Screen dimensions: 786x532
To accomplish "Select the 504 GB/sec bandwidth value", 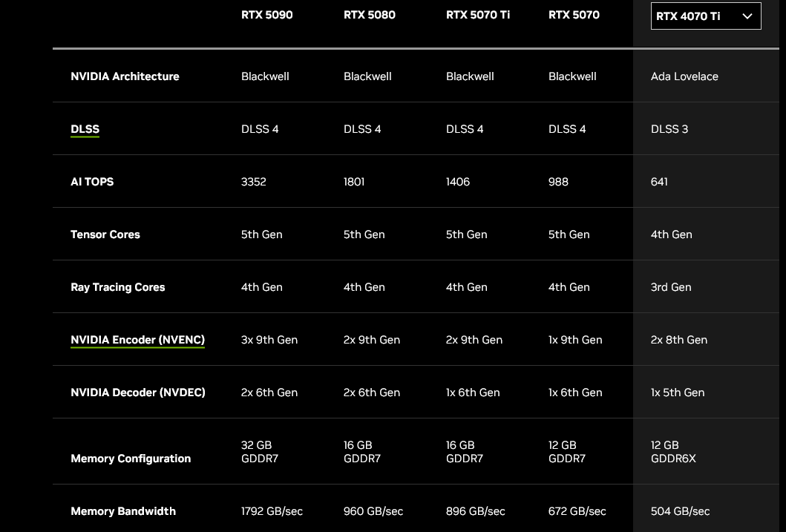I will [680, 511].
